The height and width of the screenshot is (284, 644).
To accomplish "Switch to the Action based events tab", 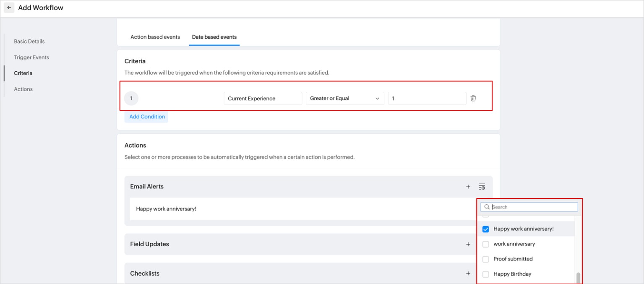I will point(155,37).
